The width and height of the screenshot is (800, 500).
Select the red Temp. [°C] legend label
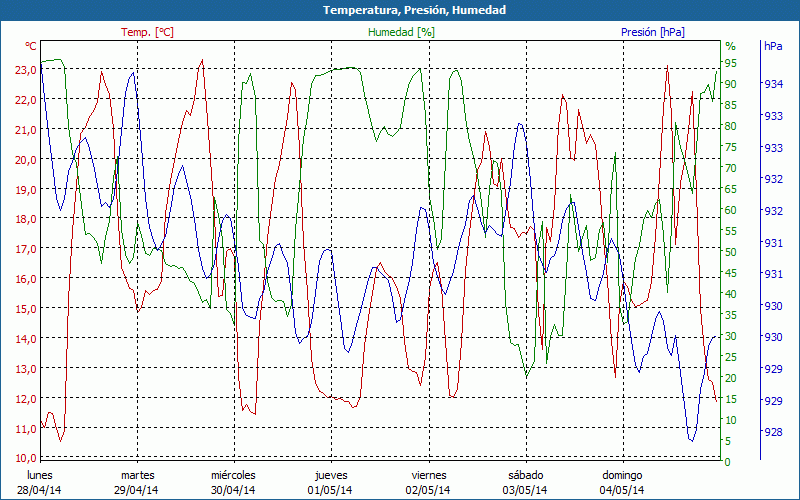tap(147, 32)
